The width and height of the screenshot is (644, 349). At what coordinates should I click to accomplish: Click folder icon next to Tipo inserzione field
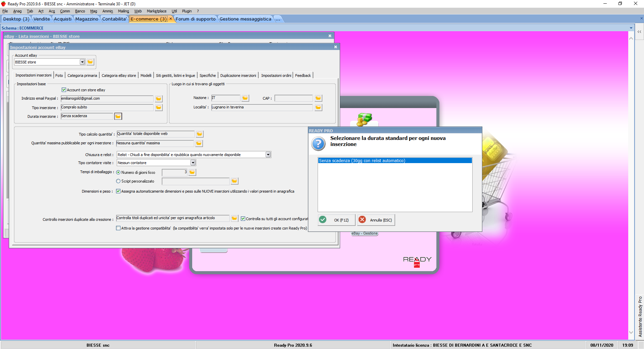click(x=159, y=107)
